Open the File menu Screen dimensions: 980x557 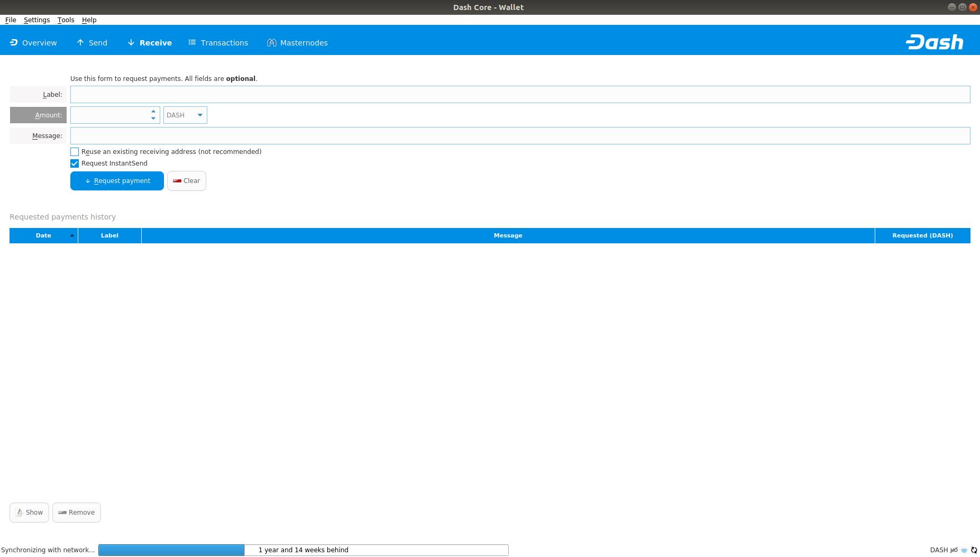click(11, 20)
